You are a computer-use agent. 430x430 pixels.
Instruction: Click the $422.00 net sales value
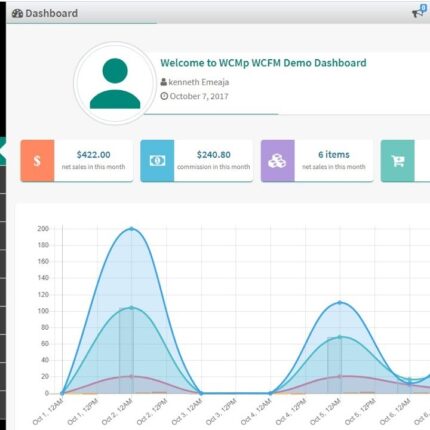[93, 155]
